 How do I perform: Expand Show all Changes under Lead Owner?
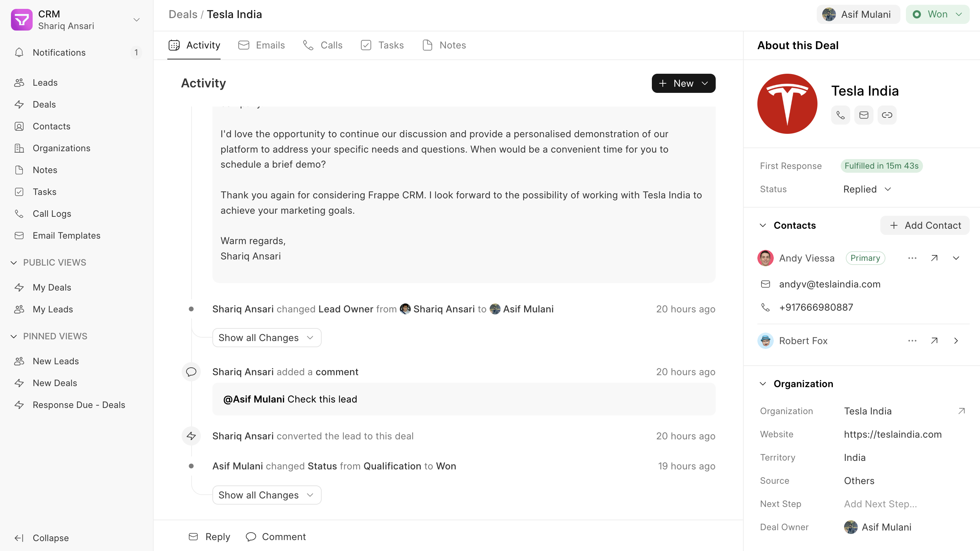pyautogui.click(x=266, y=338)
